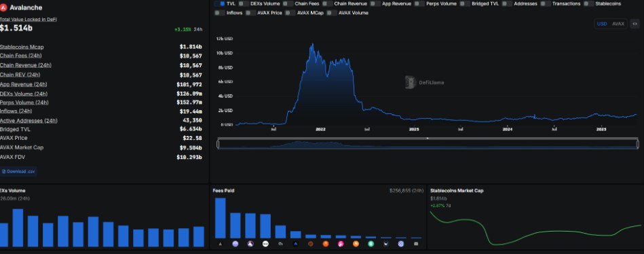The image size is (644, 254).
Task: Switch chart denomination to USD
Action: [602, 24]
